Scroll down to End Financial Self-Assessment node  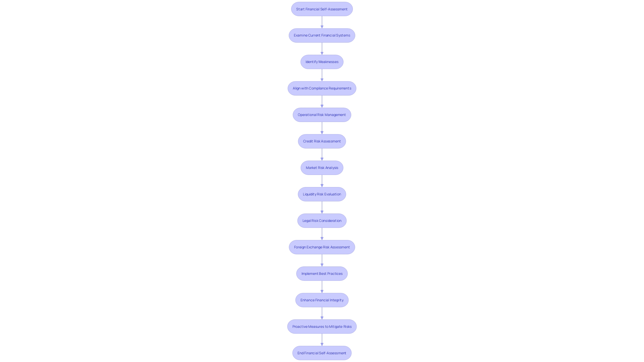(x=322, y=353)
